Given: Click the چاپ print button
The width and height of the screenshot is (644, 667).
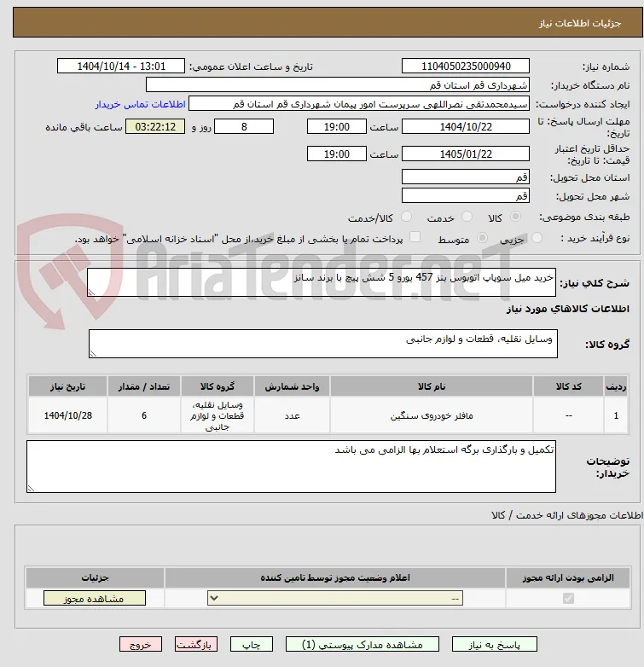Looking at the screenshot, I should [251, 645].
